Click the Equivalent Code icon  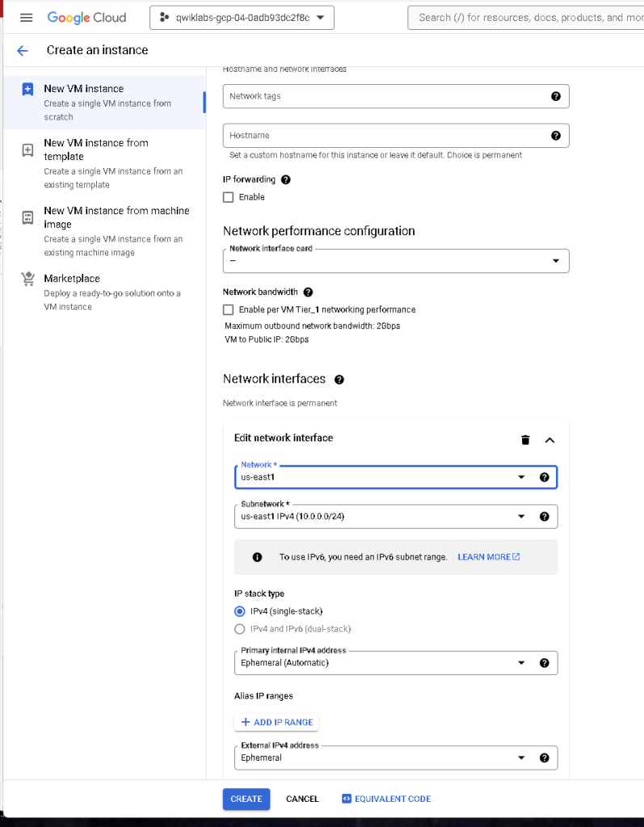click(x=347, y=799)
